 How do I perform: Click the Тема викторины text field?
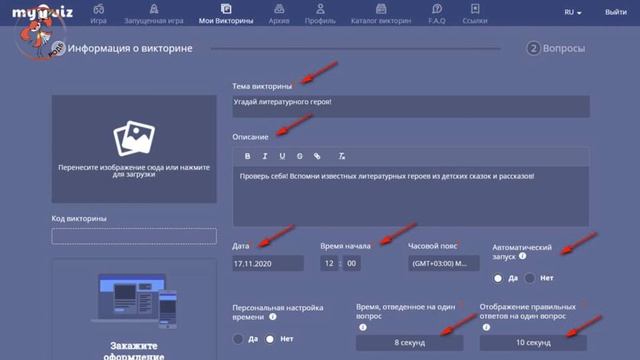(x=411, y=106)
